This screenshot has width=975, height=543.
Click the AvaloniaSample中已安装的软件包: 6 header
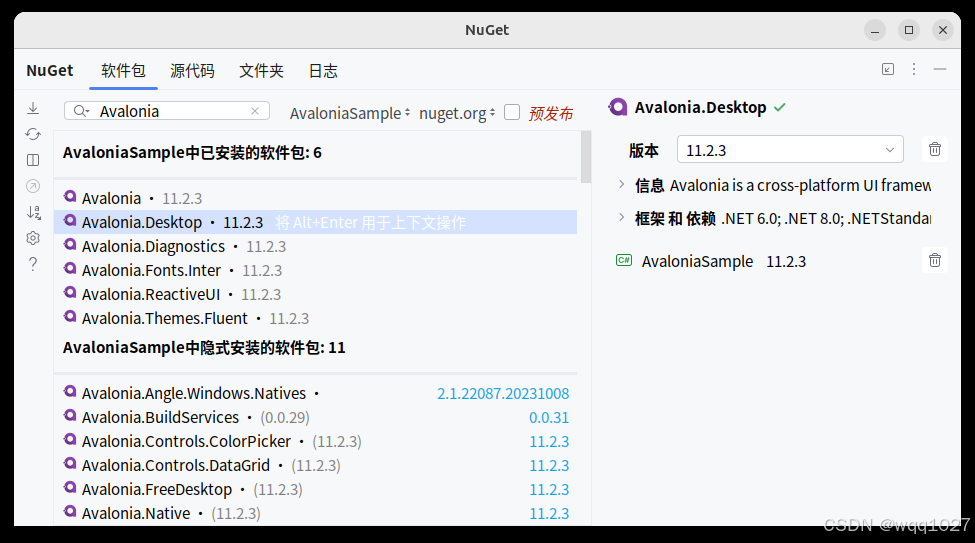click(x=192, y=152)
